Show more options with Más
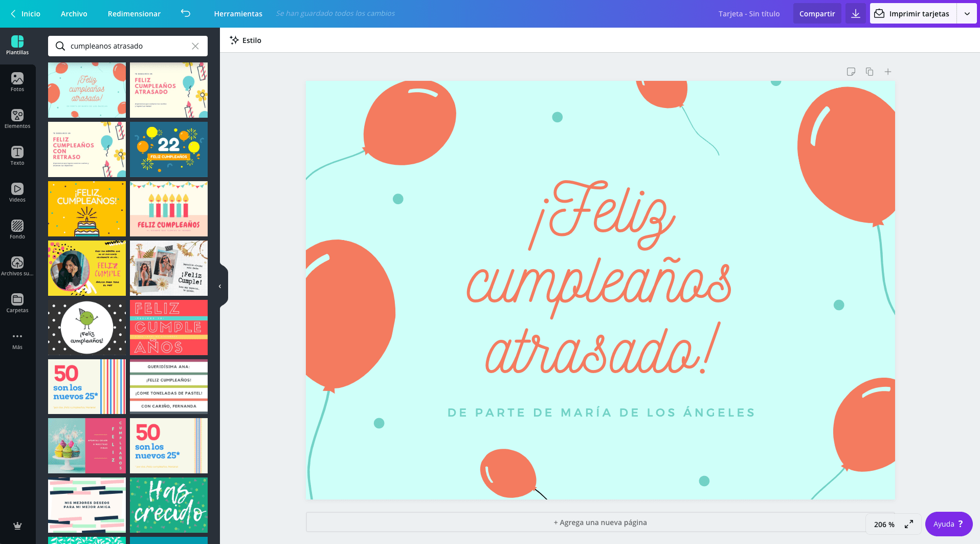The width and height of the screenshot is (980, 544). 17,340
